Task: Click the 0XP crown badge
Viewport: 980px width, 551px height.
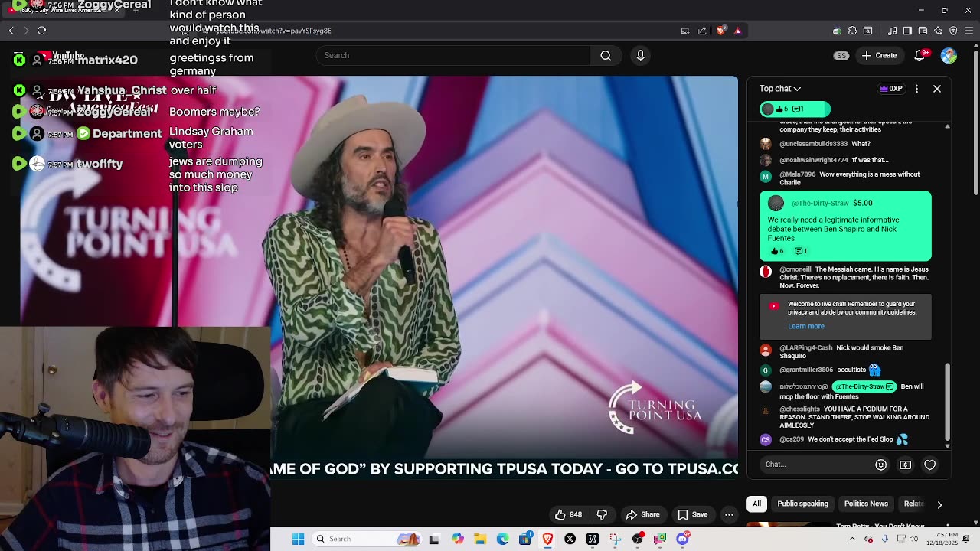Action: pyautogui.click(x=891, y=89)
